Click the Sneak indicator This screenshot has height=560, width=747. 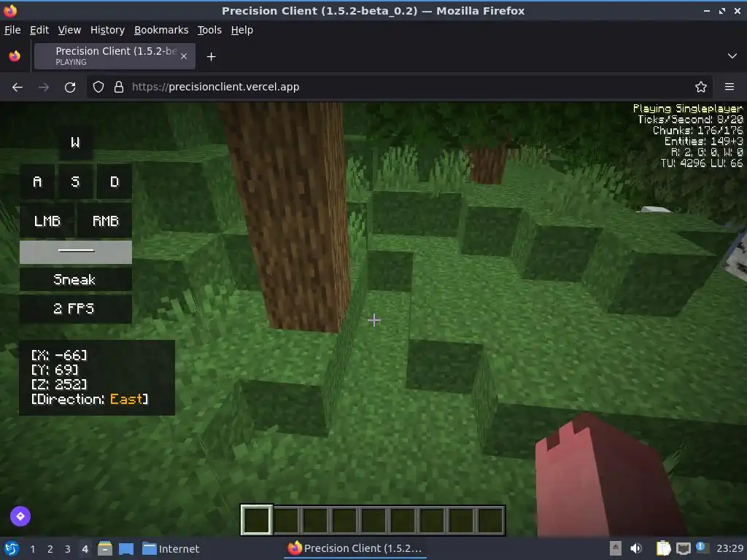76,279
